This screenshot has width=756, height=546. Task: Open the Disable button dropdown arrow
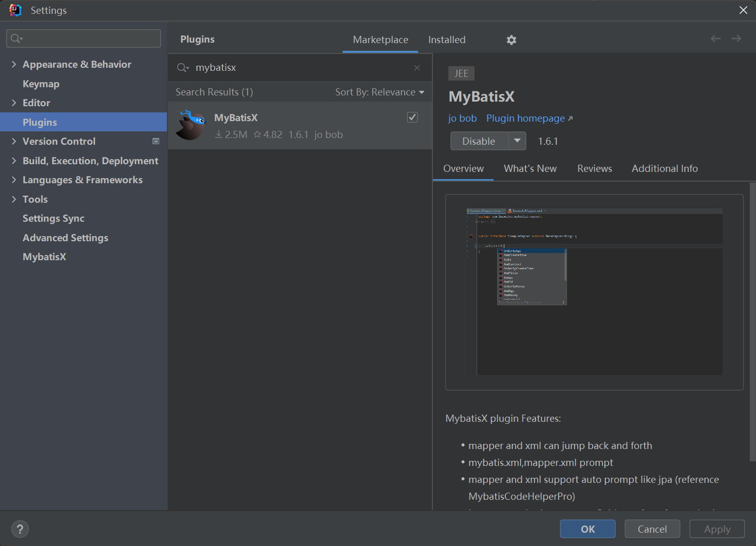(517, 141)
